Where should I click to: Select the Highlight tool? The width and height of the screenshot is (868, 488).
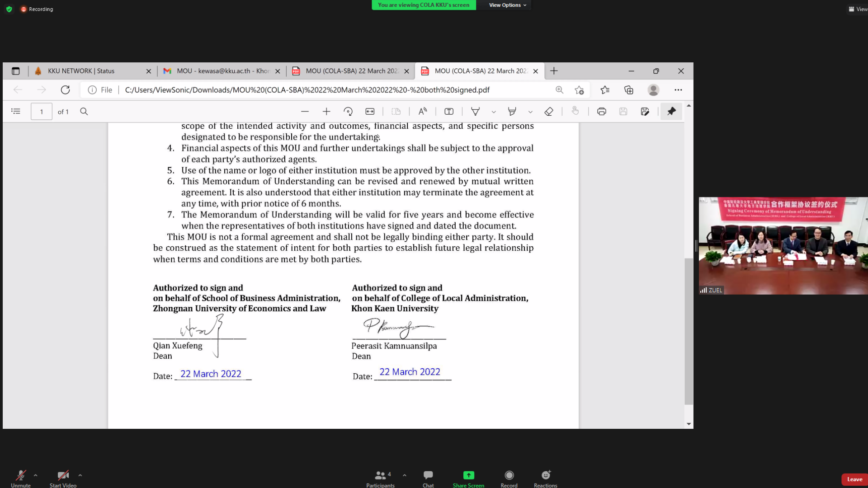(x=512, y=111)
